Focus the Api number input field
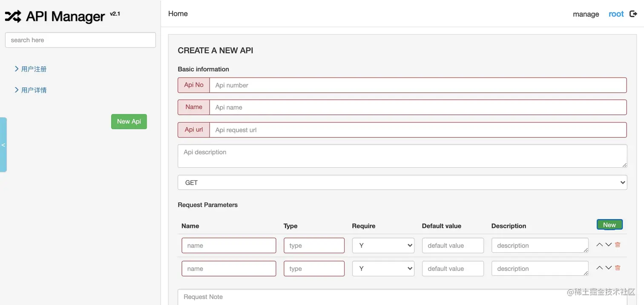 [x=417, y=85]
